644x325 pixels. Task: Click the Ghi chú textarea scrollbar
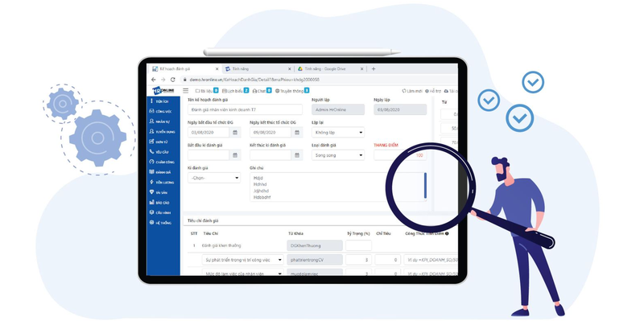tap(425, 186)
